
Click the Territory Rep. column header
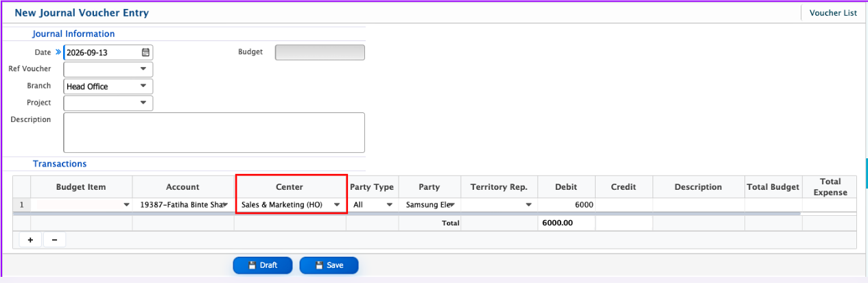pos(499,187)
